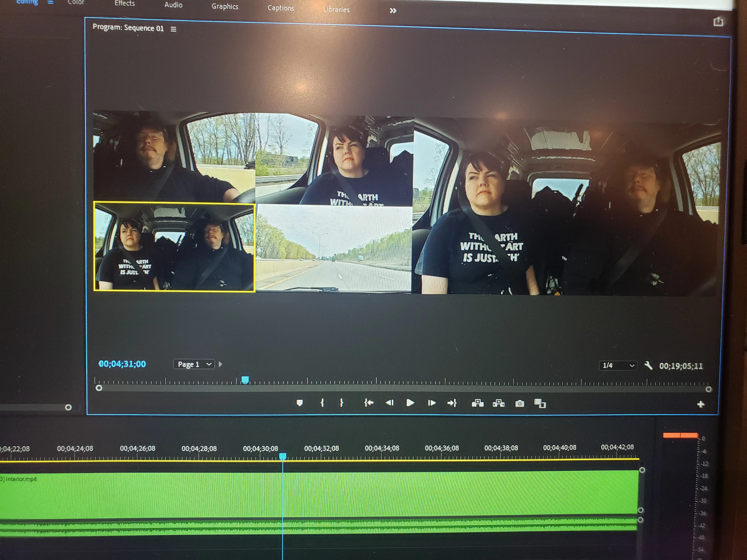This screenshot has width=747, height=560.
Task: Click the Add Marker icon
Action: [x=300, y=403]
